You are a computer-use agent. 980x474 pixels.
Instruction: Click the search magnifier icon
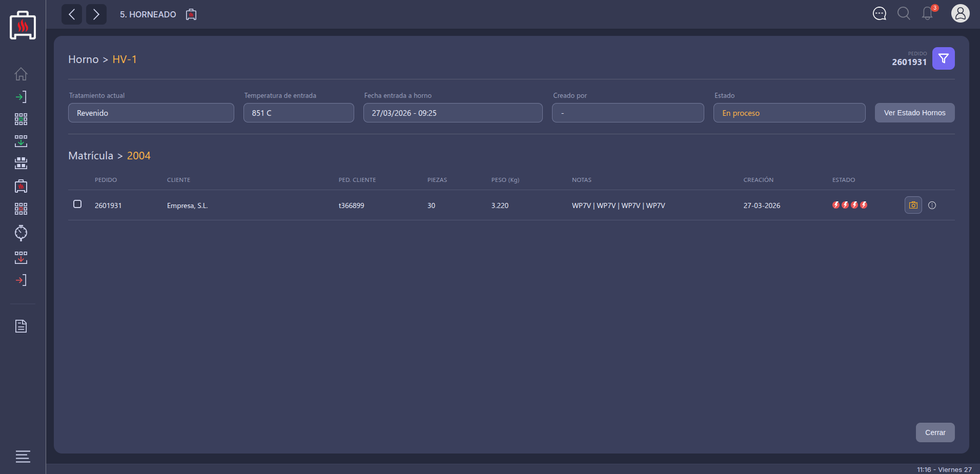(x=904, y=14)
